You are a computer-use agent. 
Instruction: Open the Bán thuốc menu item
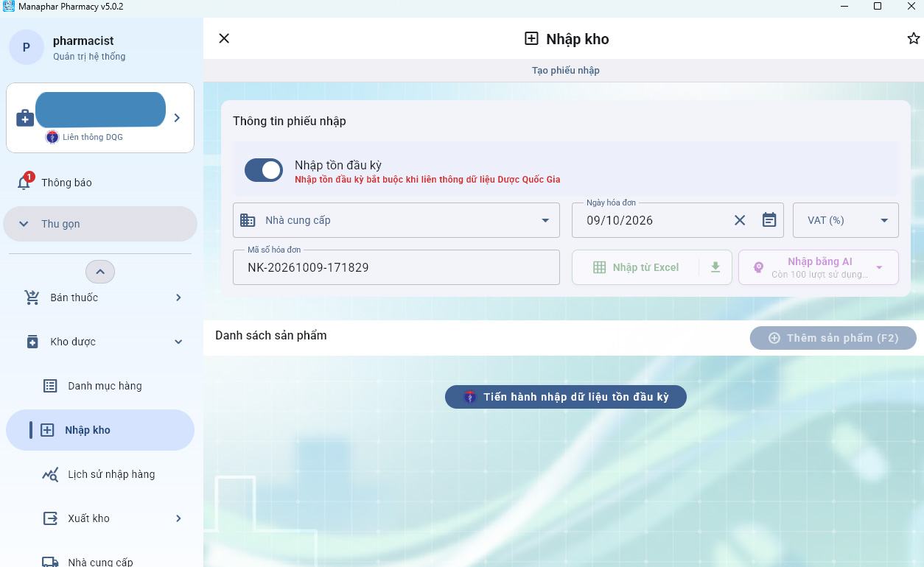(100, 297)
